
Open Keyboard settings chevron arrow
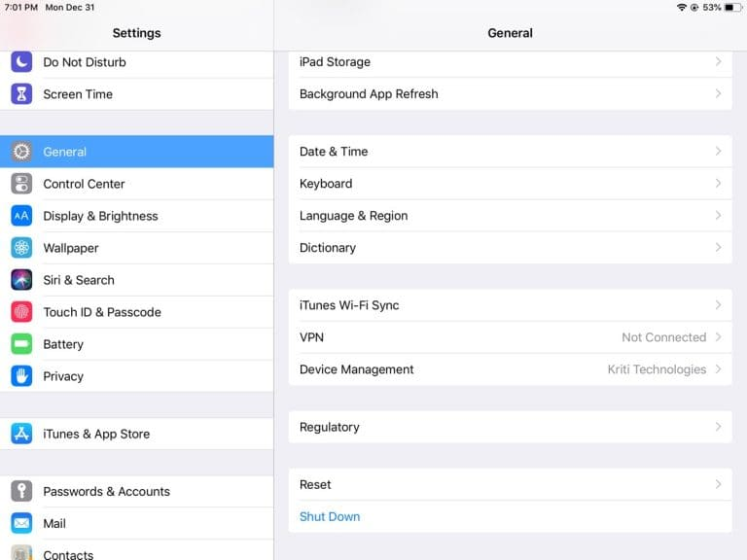coord(718,184)
